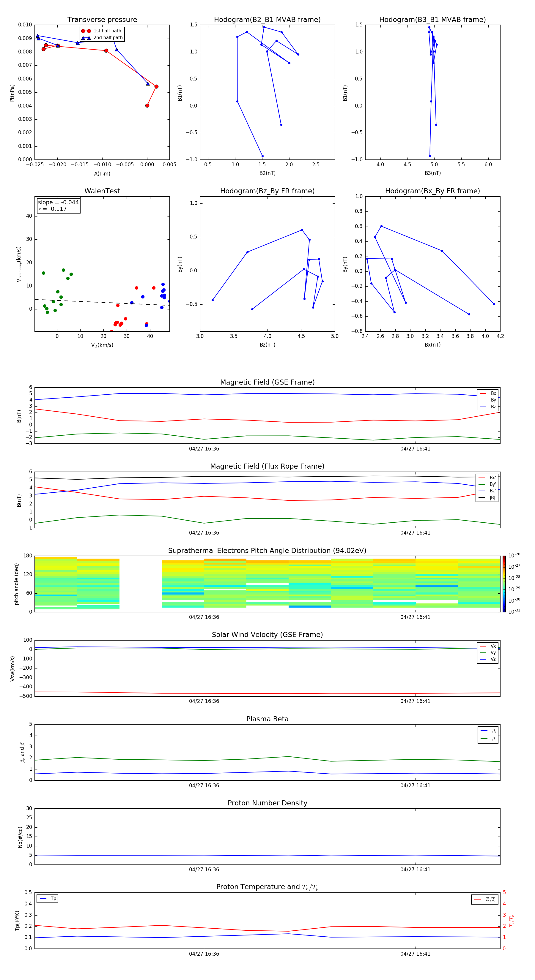Click the rightmost point in Bx_By hodogram
Viewport: 535px width, 980px height.
point(494,304)
